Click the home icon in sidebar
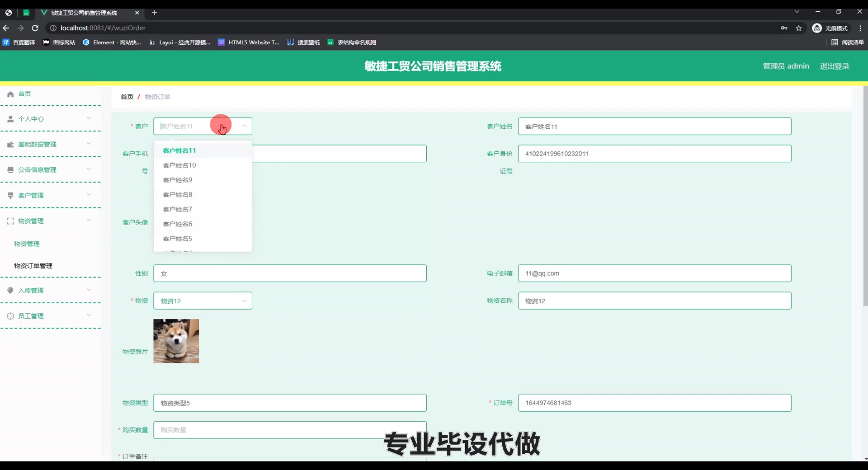This screenshot has width=868, height=470. (x=10, y=94)
